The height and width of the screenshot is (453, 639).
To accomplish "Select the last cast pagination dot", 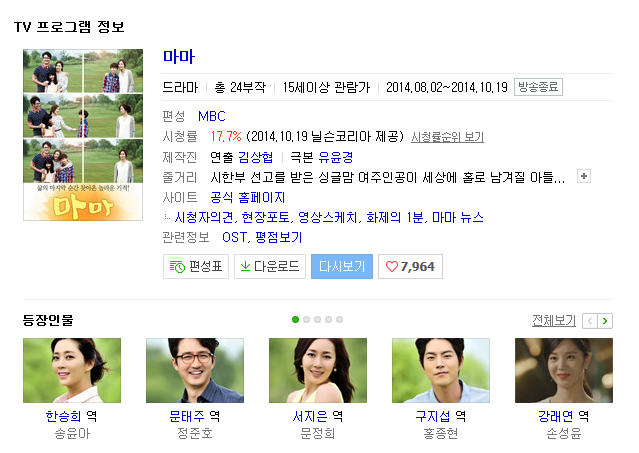I will click(x=339, y=319).
